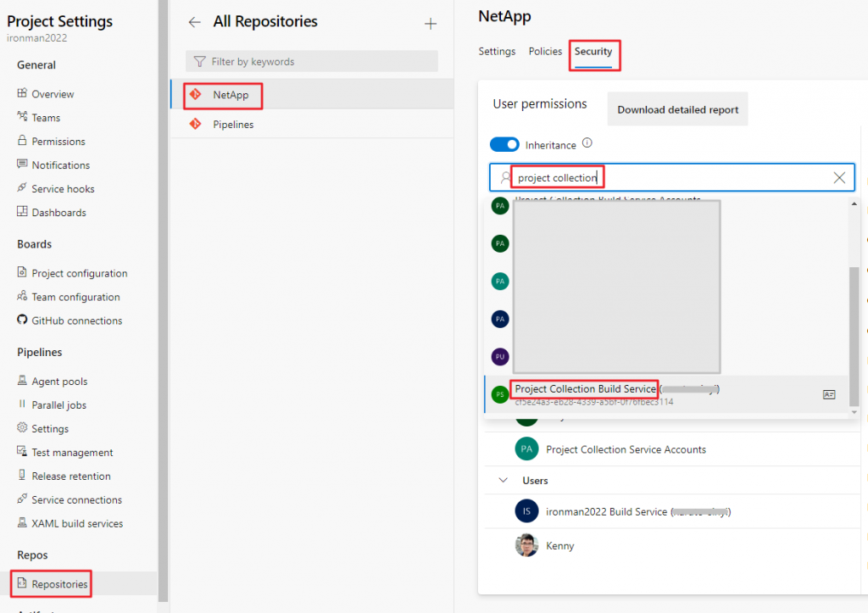
Task: Click the left sidebar scrollbar
Action: (x=163, y=299)
